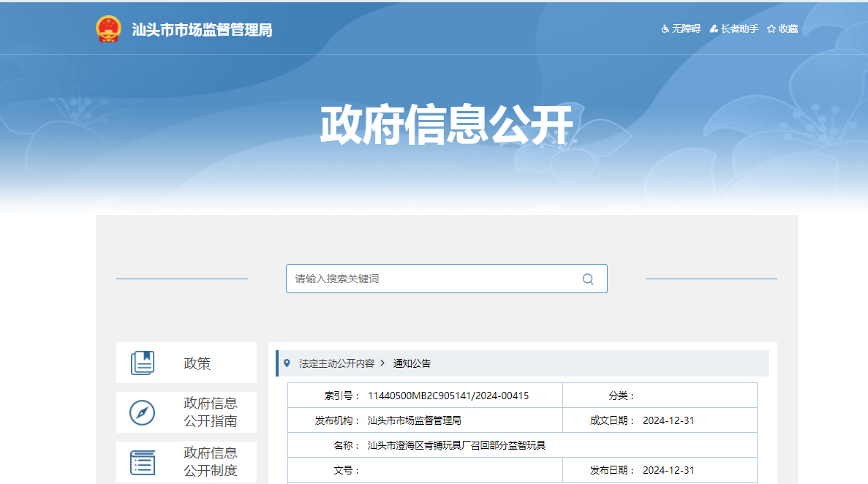Screen dimensions: 868x484
Task: Click the compass icon for 政府信息公开指南
Action: tap(143, 412)
